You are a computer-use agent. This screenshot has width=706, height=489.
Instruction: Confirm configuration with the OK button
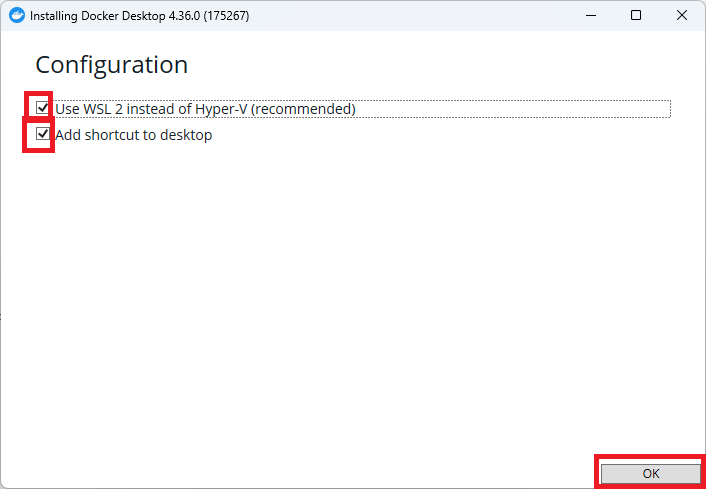(651, 473)
